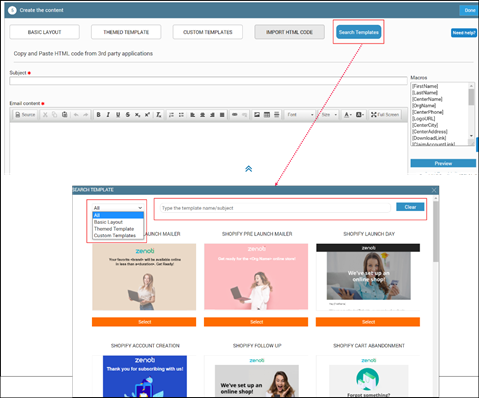Apply Subscript formatting
479x398 pixels.
point(137,115)
